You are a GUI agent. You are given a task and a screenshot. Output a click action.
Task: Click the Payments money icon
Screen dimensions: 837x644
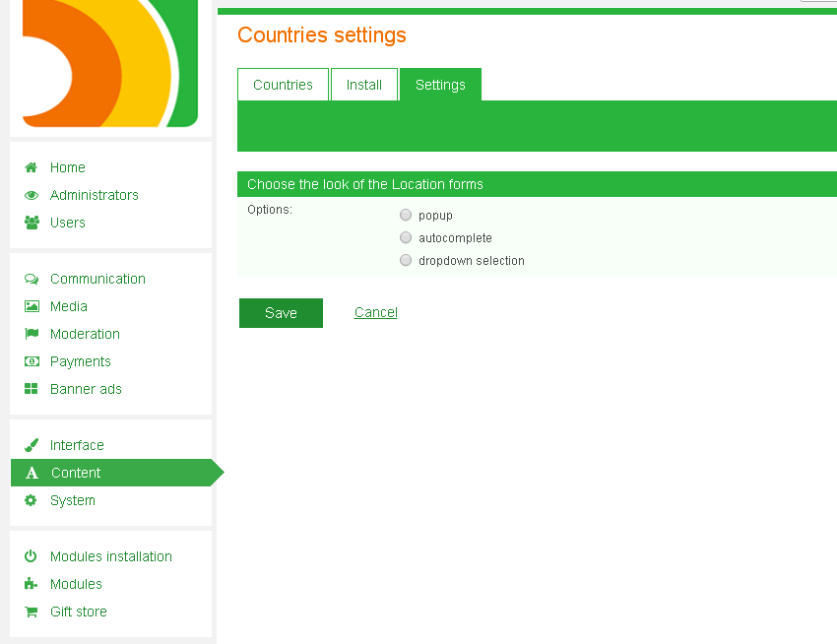32,361
